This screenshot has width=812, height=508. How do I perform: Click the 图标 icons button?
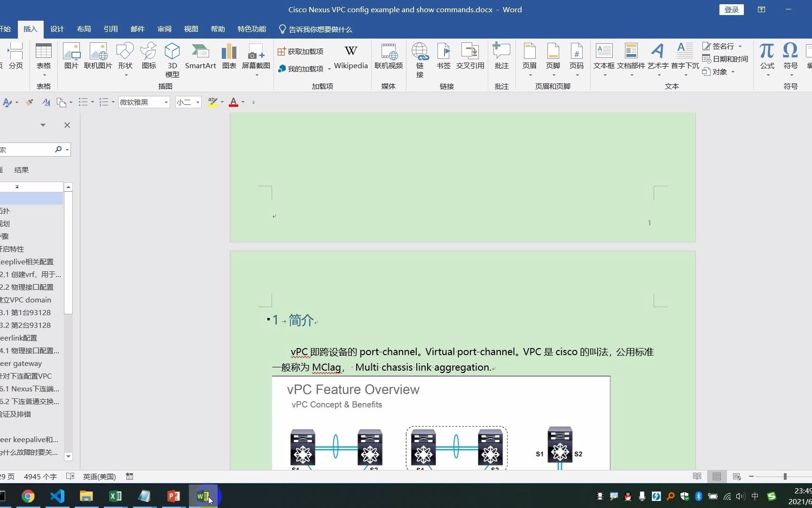(x=149, y=56)
